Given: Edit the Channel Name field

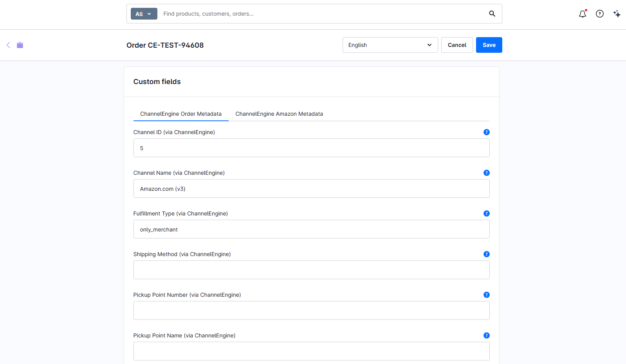Looking at the screenshot, I should point(311,188).
